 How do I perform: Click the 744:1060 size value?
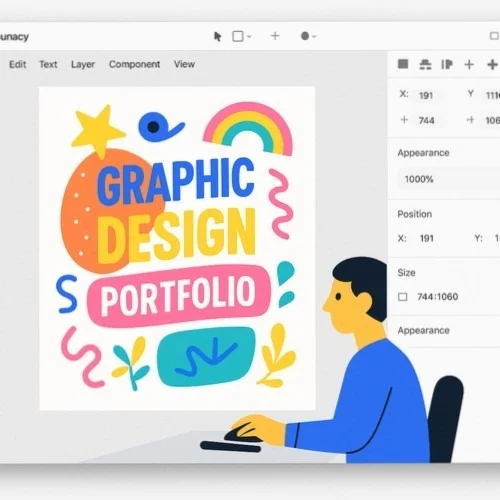pyautogui.click(x=438, y=297)
